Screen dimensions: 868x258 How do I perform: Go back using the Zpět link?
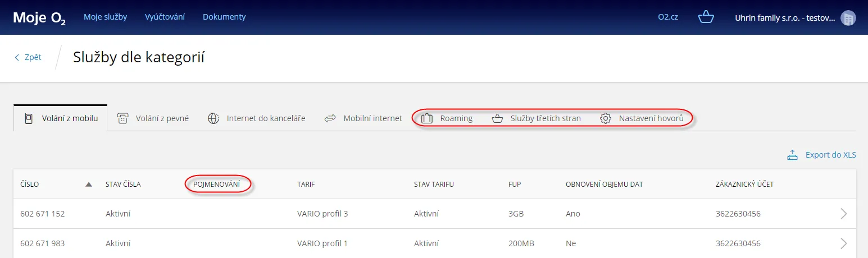28,57
